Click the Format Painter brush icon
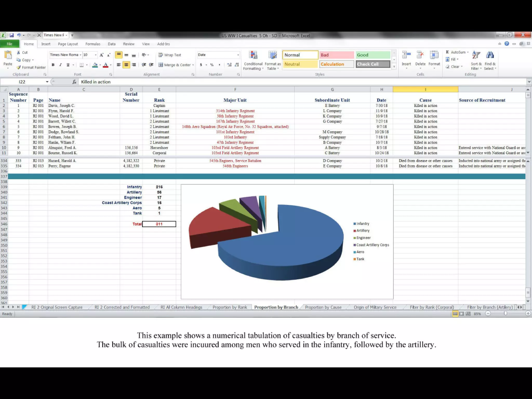The image size is (532, 399). point(19,67)
